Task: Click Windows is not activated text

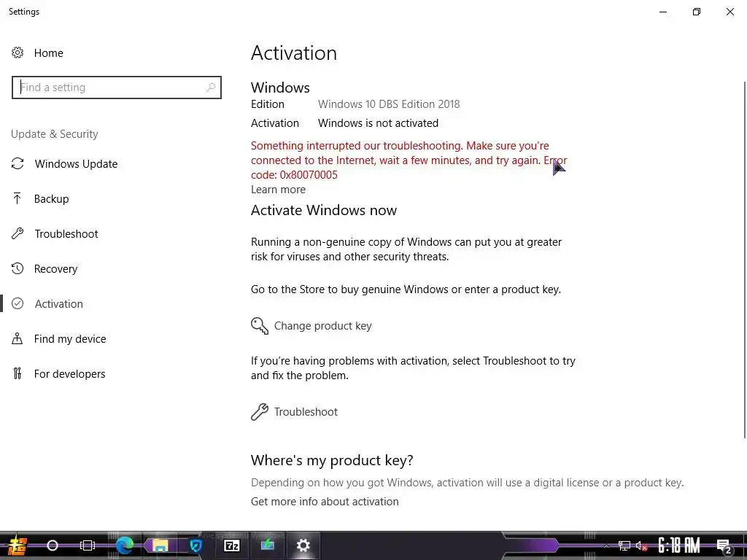Action: coord(379,123)
